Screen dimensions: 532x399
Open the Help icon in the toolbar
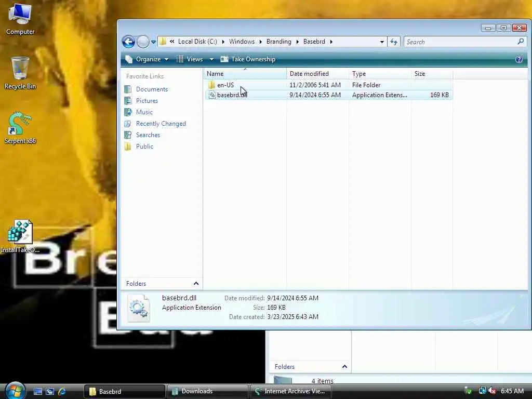coord(519,59)
